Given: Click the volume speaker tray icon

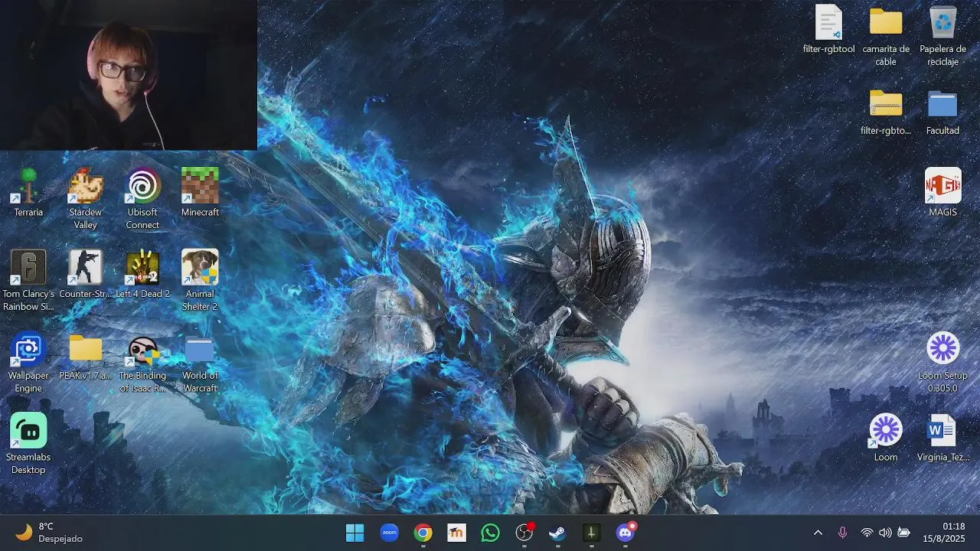Looking at the screenshot, I should coord(885,533).
